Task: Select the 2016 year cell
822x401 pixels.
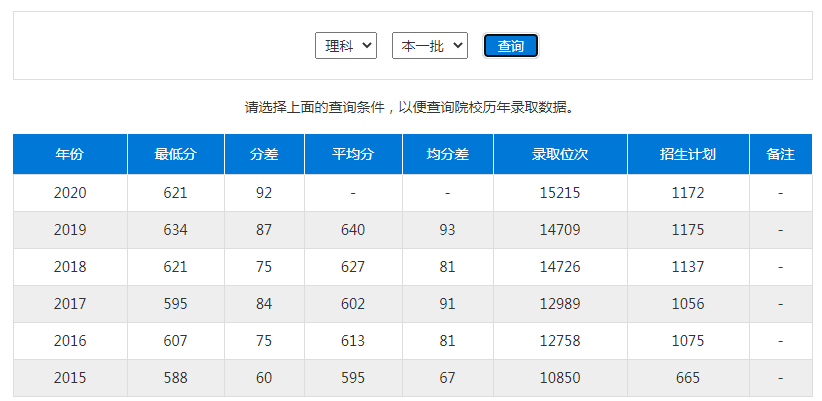Action: 70,341
